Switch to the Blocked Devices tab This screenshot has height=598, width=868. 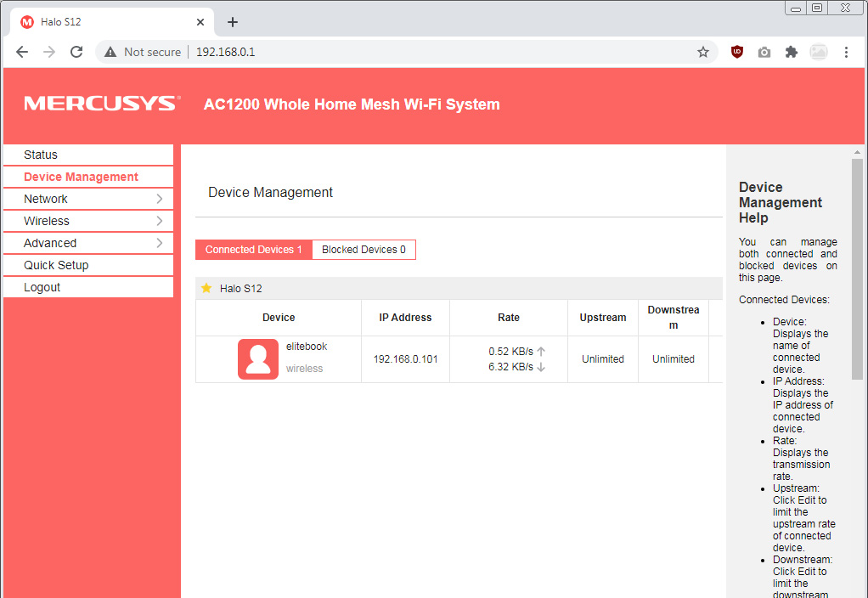point(364,250)
